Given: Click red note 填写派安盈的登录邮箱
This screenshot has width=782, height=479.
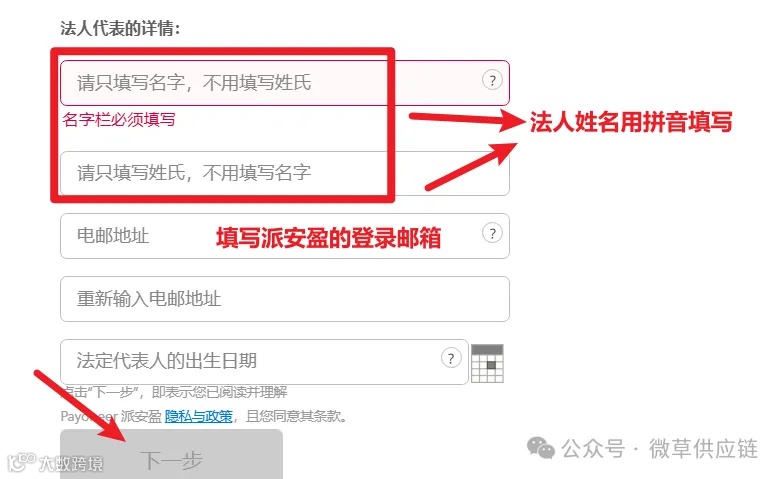Looking at the screenshot, I should point(329,238).
